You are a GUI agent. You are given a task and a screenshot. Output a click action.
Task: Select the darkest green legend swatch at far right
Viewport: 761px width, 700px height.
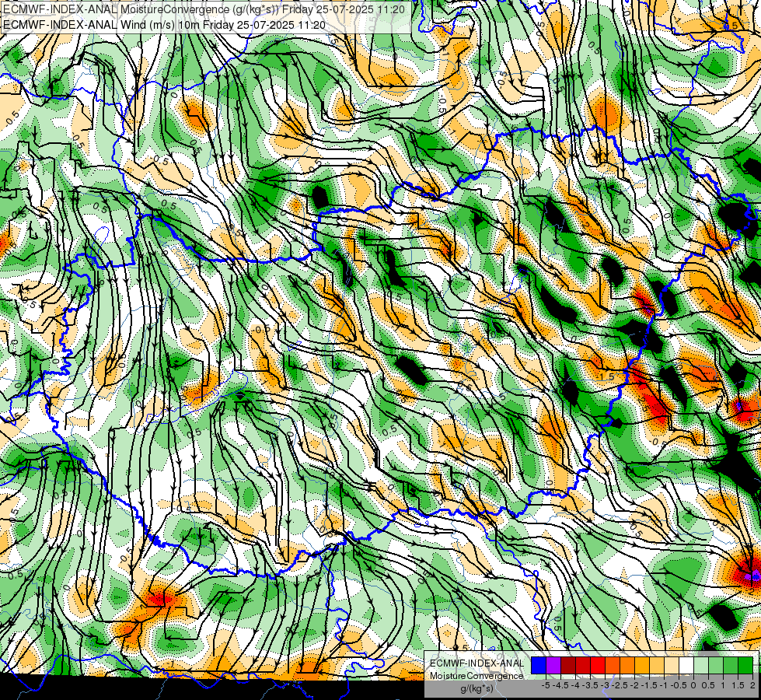[x=745, y=666]
